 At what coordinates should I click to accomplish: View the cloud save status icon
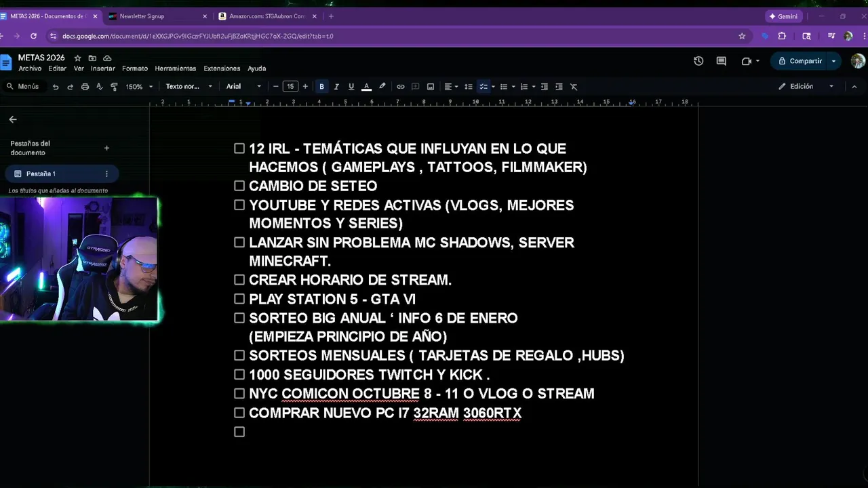[x=107, y=58]
